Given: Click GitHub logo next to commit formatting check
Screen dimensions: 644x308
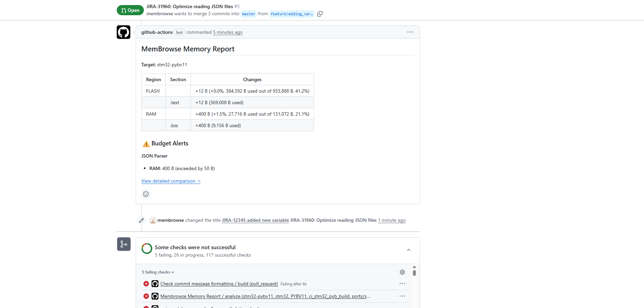Looking at the screenshot, I should click(155, 284).
